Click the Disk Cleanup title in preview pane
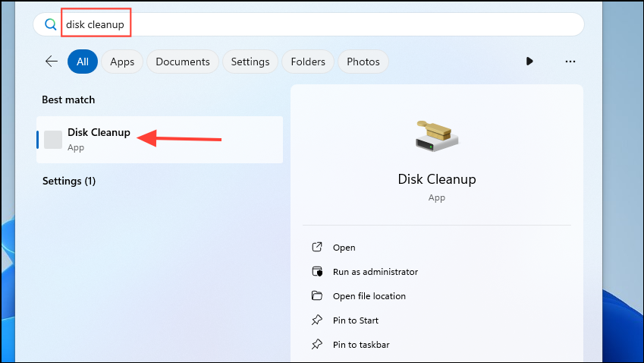 (437, 179)
